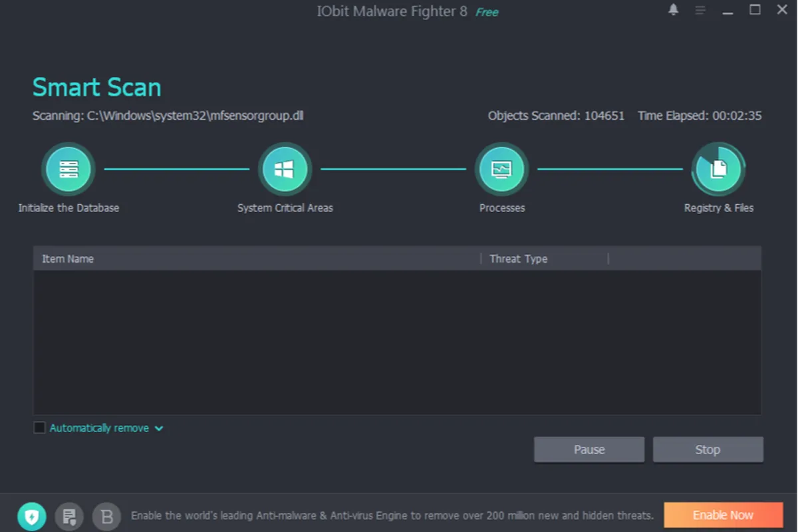The width and height of the screenshot is (798, 532).
Task: Open the hamburger options menu icon
Action: point(700,10)
